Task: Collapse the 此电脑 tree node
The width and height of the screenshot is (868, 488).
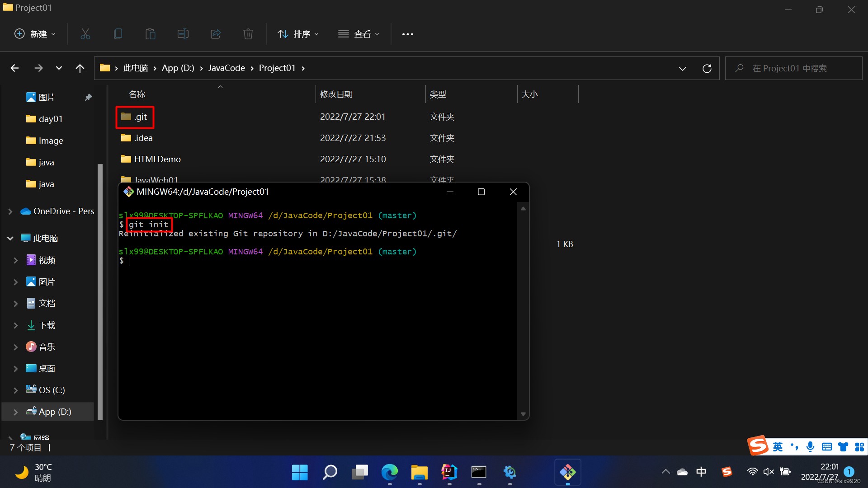Action: [10, 238]
